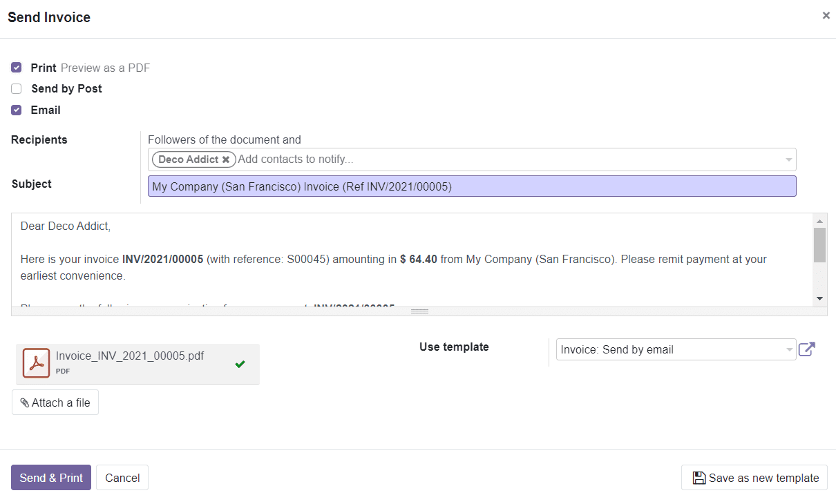Click the PDF icon on the invoice attachment
The height and width of the screenshot is (504, 836).
36,362
